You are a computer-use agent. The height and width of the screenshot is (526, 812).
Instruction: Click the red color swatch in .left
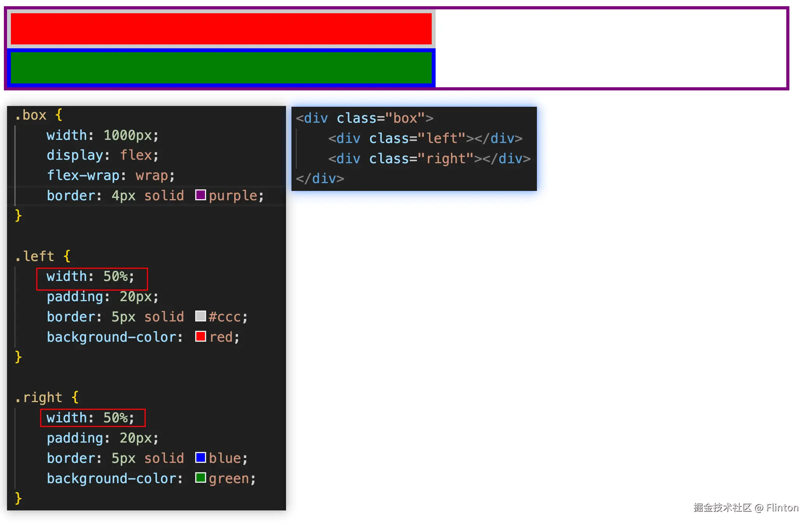(x=200, y=336)
